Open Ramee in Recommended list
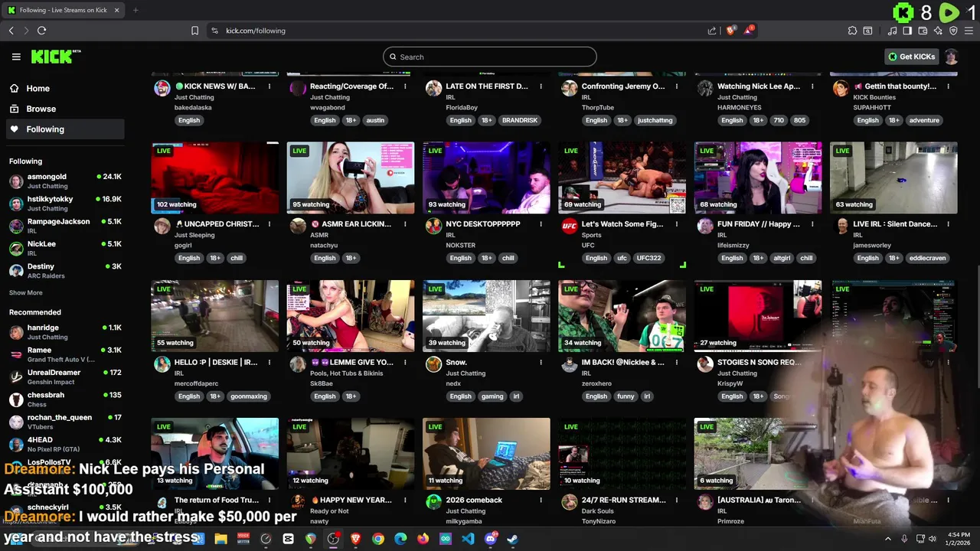Image resolution: width=980 pixels, height=551 pixels. coord(65,354)
